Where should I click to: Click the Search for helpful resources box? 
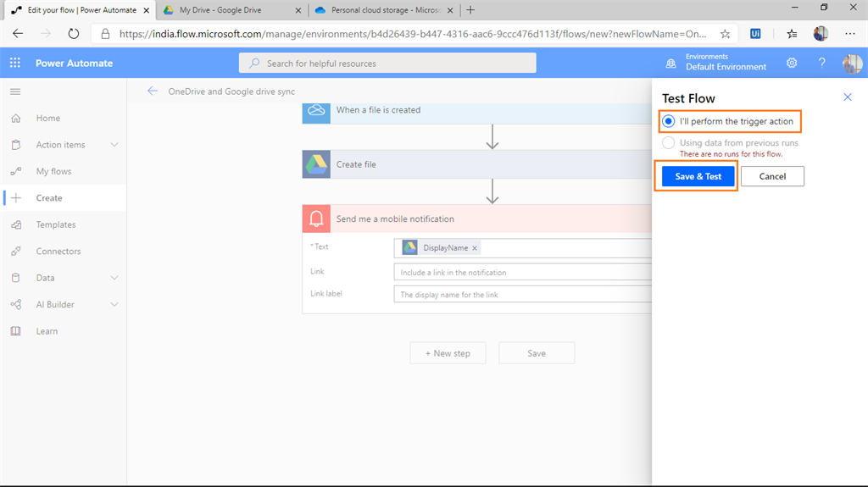point(387,63)
